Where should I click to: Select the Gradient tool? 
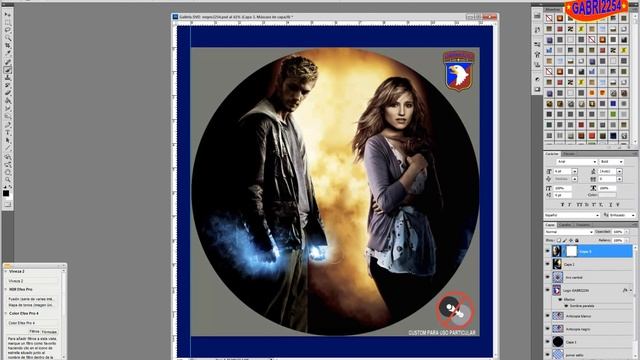pos(7,101)
